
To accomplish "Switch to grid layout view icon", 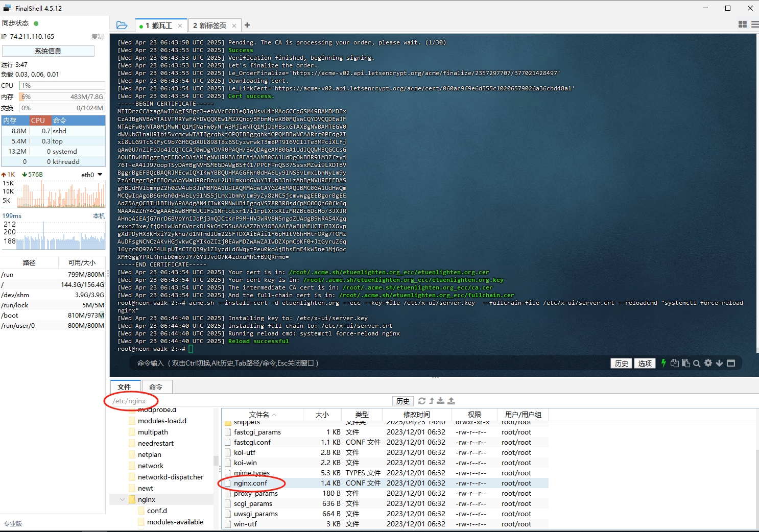I will tap(743, 25).
